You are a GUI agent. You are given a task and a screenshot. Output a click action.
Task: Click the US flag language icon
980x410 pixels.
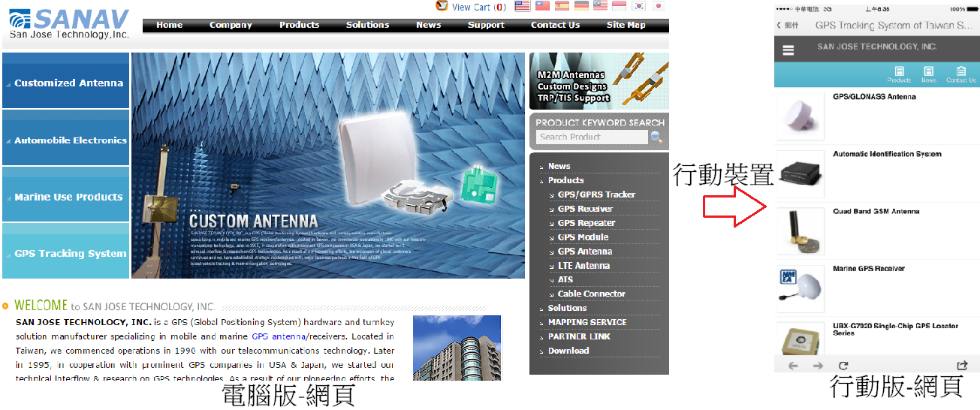[x=523, y=7]
